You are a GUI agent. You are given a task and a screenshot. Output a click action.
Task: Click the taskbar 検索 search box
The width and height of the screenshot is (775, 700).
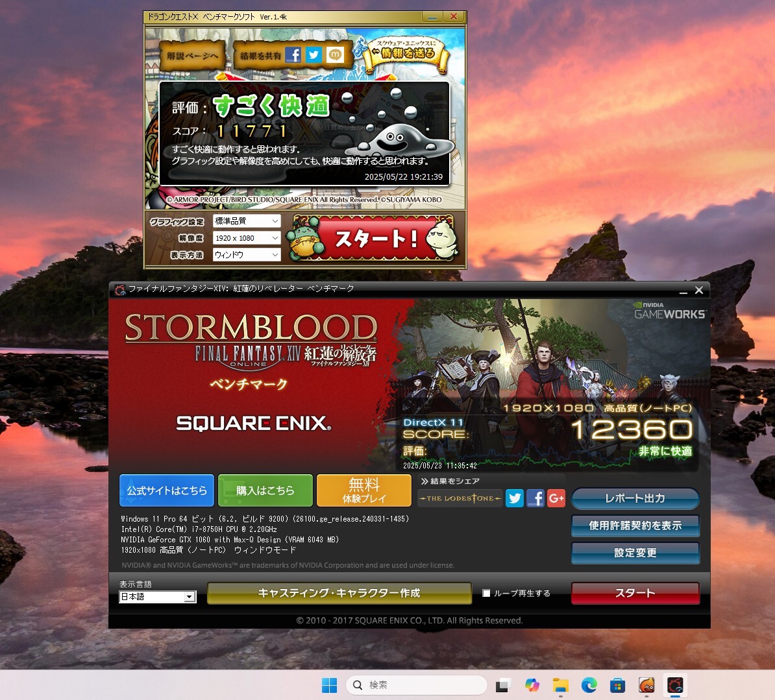point(417,685)
